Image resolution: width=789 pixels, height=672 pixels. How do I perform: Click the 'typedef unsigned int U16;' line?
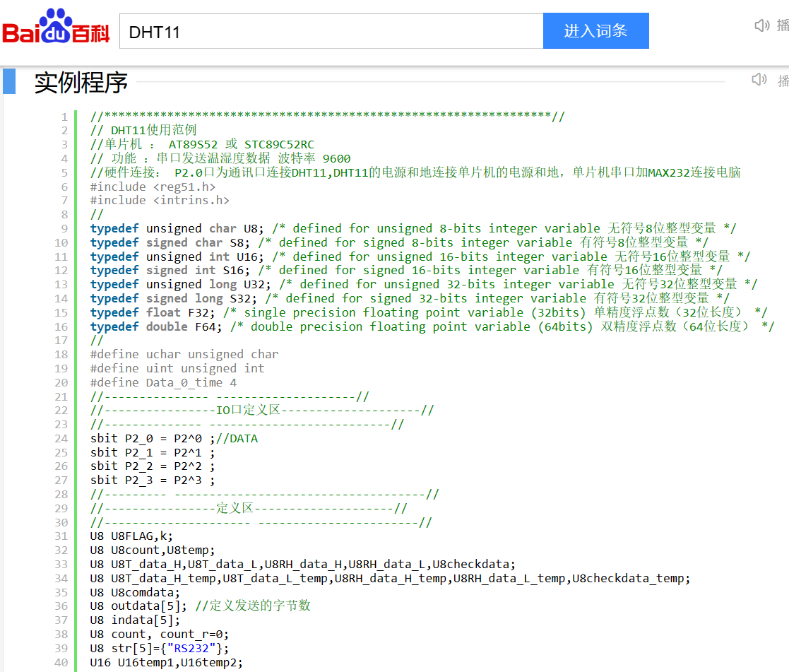pos(421,257)
